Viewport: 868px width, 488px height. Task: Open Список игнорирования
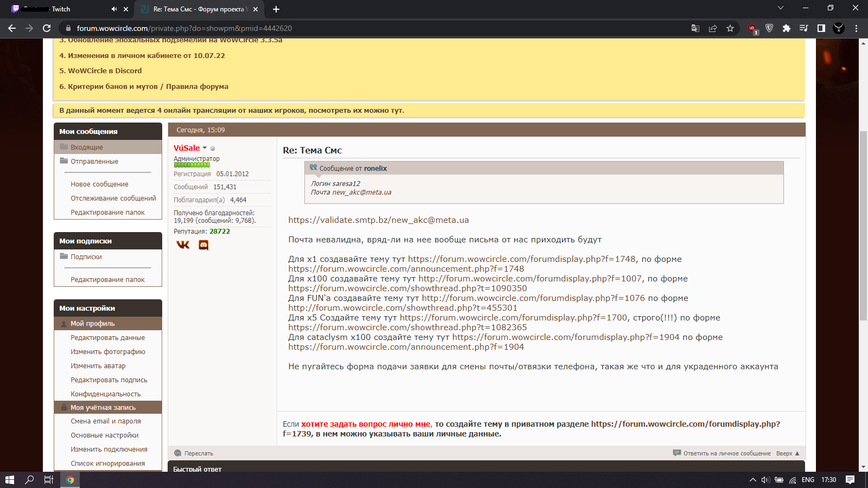tap(108, 464)
